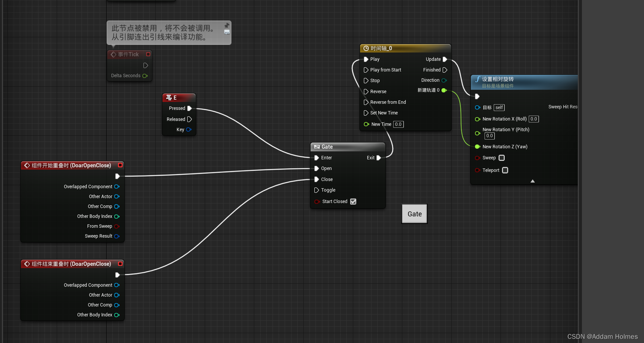This screenshot has height=343, width=644.
Task: Click Overlapped Component pin on begin overlap node
Action: tap(117, 187)
